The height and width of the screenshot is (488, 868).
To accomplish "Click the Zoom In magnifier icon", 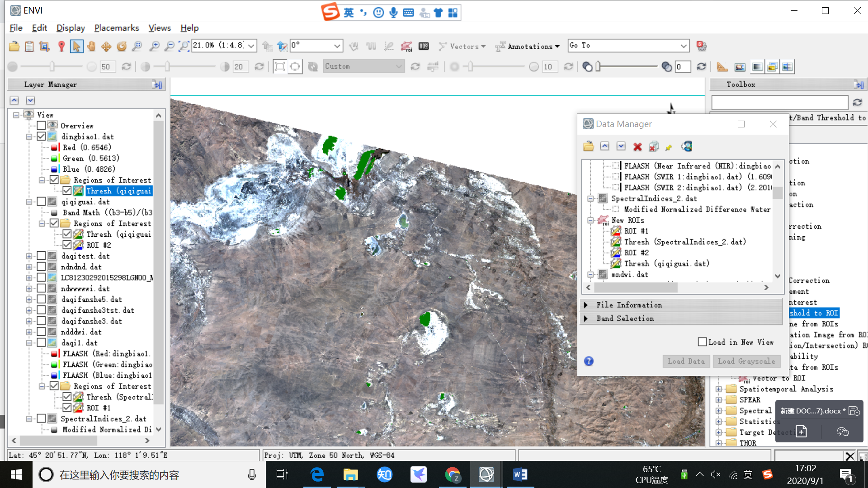I will 154,46.
